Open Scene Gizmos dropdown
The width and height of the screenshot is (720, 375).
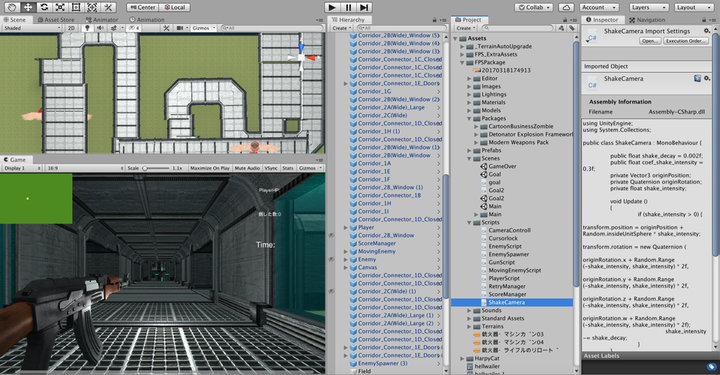(204, 28)
